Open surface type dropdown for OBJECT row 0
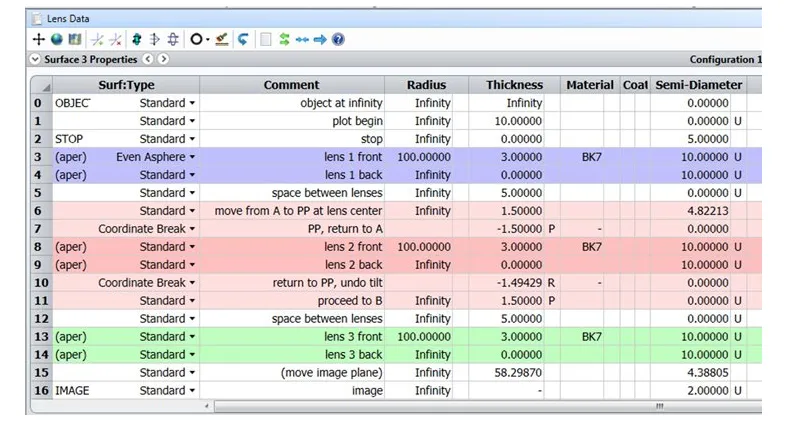 [x=192, y=103]
